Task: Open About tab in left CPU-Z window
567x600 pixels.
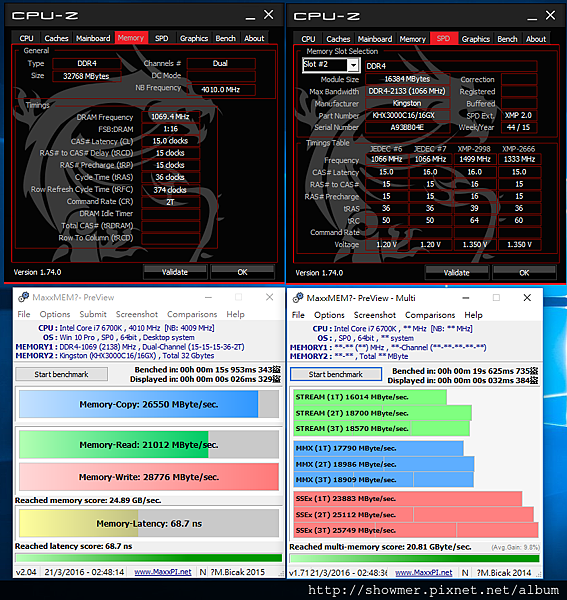Action: tap(254, 38)
